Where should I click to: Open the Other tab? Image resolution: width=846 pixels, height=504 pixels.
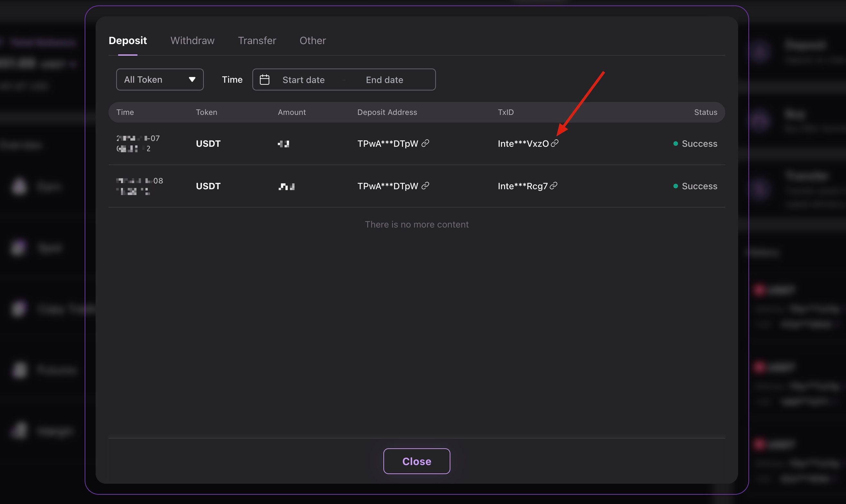pyautogui.click(x=313, y=41)
